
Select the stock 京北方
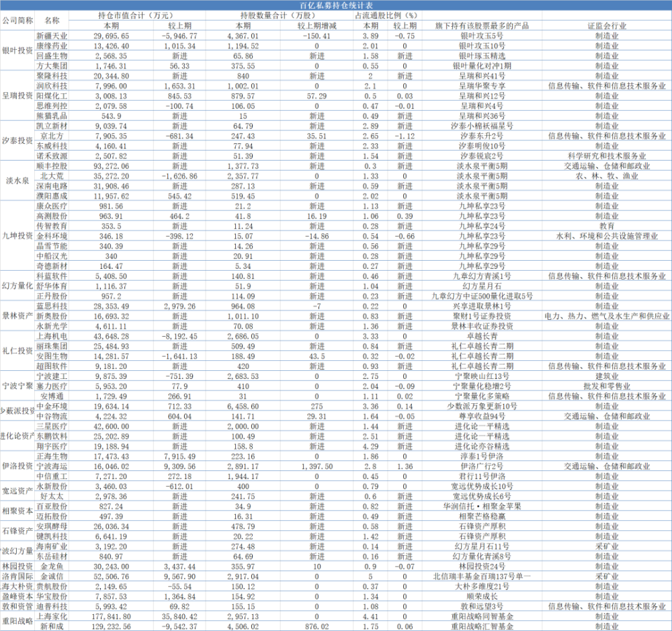[x=52, y=136]
